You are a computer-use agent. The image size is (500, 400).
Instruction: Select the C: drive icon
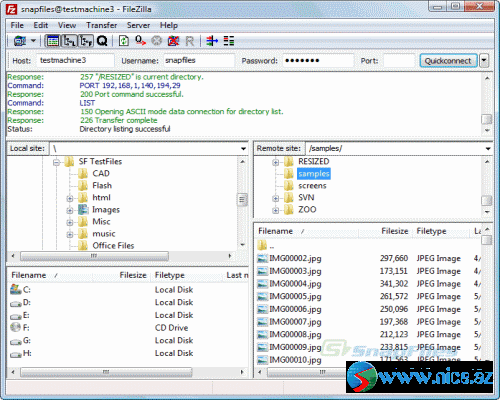[16, 289]
